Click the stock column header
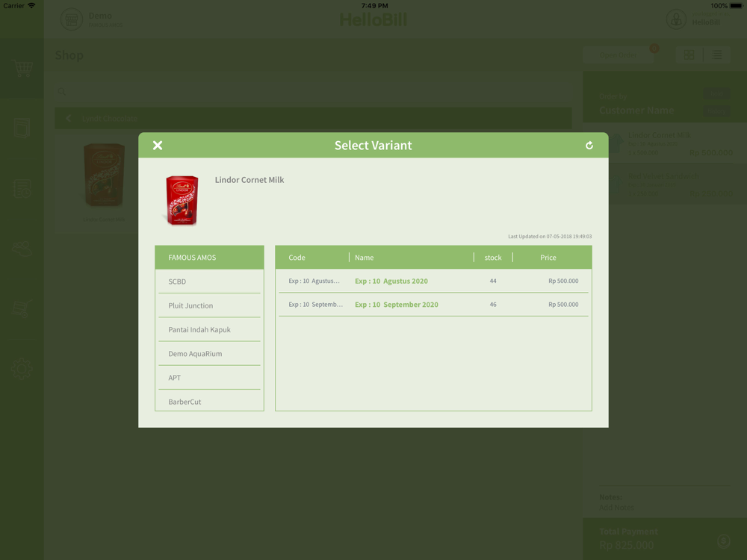 click(x=493, y=257)
